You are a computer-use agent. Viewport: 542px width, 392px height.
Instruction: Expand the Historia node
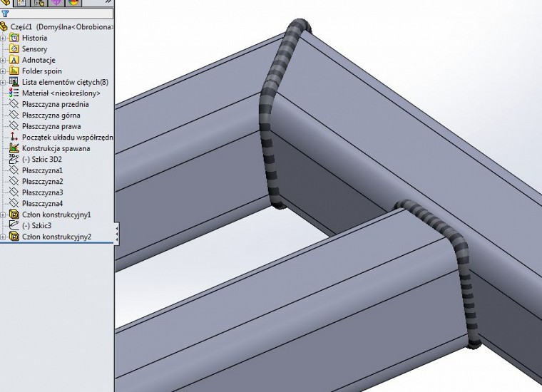[3, 38]
